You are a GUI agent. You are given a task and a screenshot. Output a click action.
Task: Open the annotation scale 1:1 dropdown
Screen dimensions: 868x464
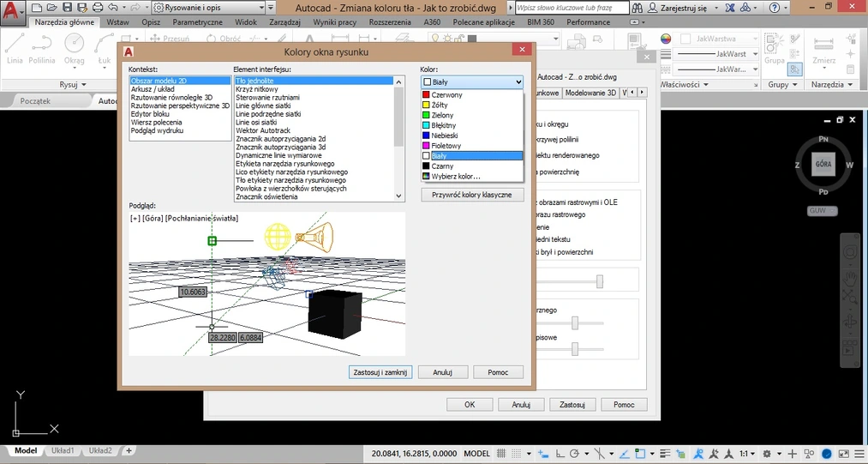745,452
